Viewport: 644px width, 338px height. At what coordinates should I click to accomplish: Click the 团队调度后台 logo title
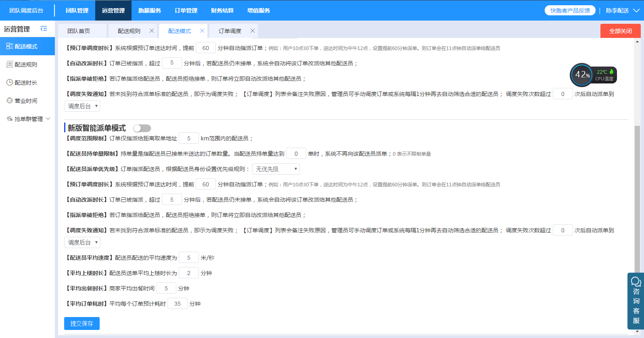[x=27, y=10]
